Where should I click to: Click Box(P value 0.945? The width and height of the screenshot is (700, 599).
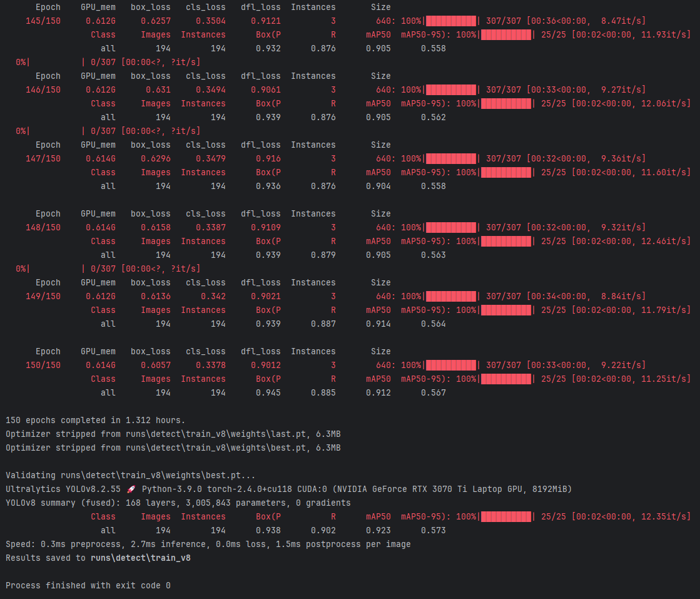tap(268, 392)
